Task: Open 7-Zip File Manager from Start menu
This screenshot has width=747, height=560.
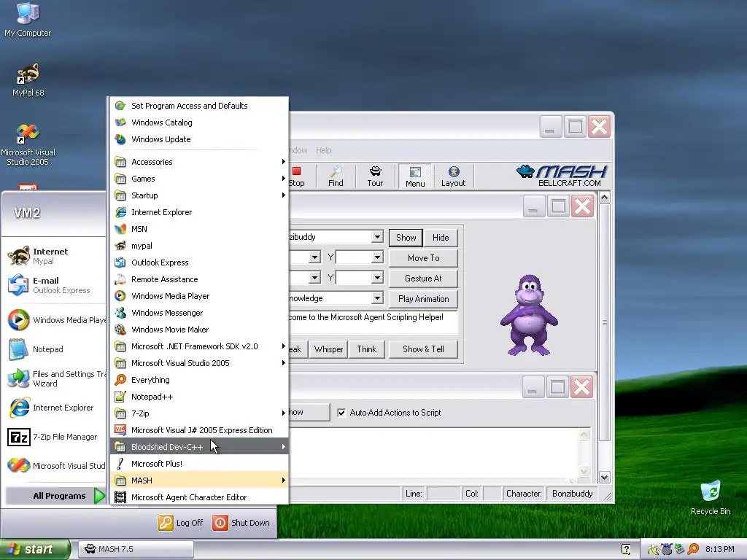Action: point(53,437)
